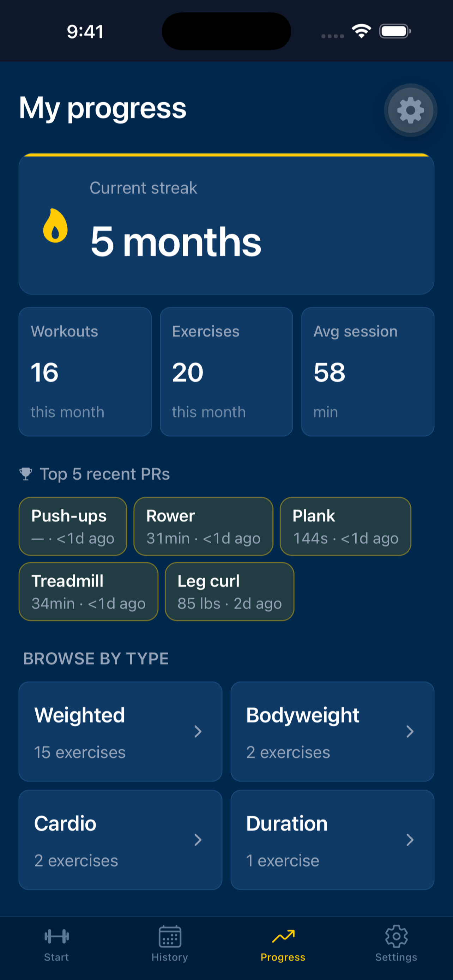Tap the trophy icon next to Top 5 recent PRs
The image size is (453, 980).
[x=26, y=474]
